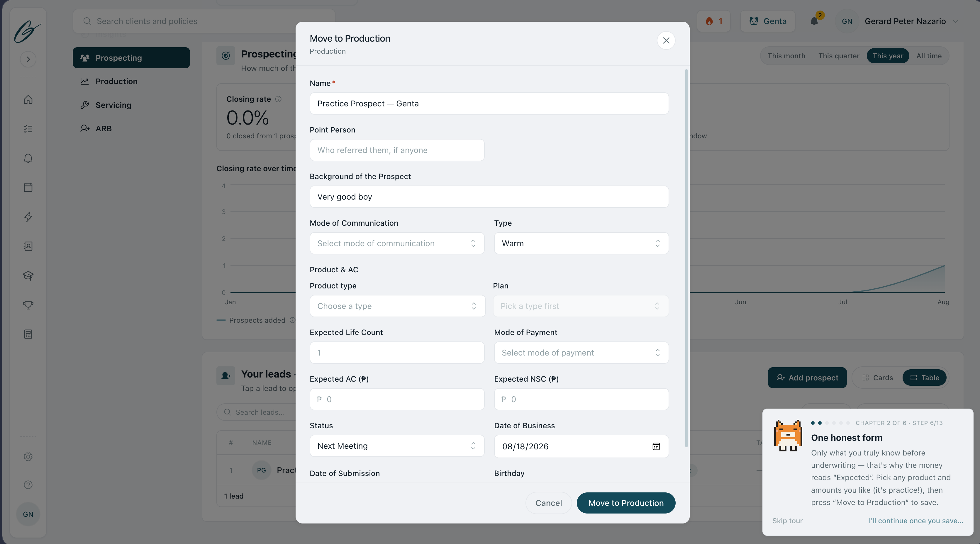Click the target icon beside the Prospecting heading

click(x=226, y=56)
